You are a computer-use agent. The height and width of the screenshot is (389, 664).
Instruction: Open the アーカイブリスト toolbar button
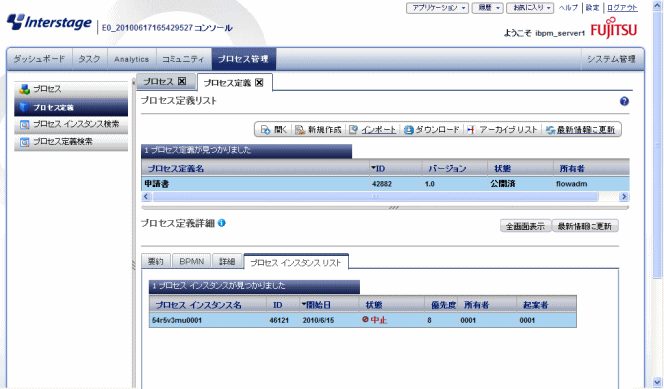(502, 130)
